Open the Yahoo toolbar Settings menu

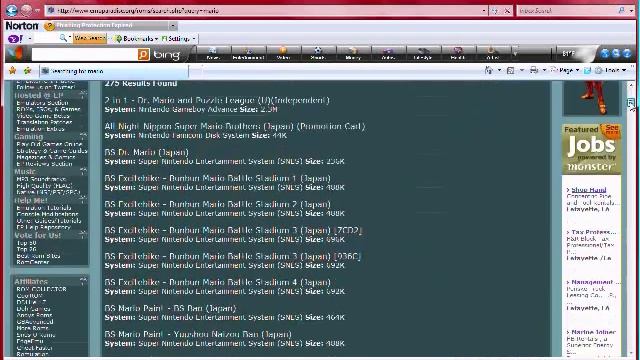click(178, 39)
